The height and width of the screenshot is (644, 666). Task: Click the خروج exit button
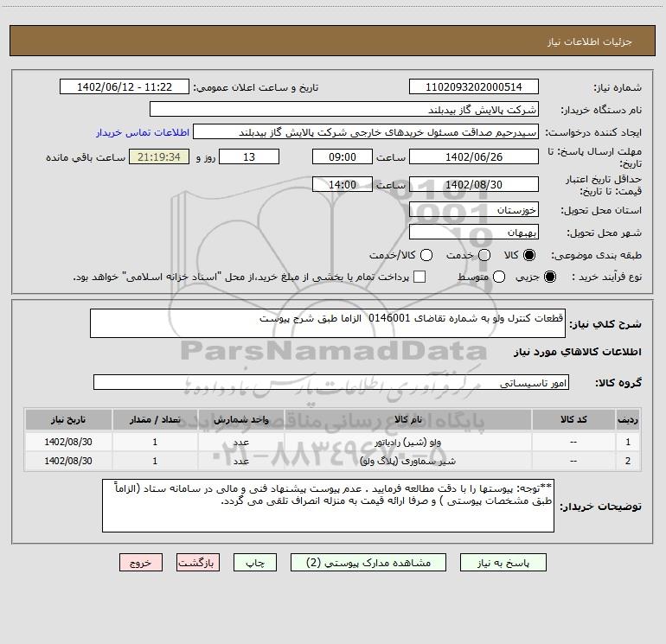(x=141, y=563)
